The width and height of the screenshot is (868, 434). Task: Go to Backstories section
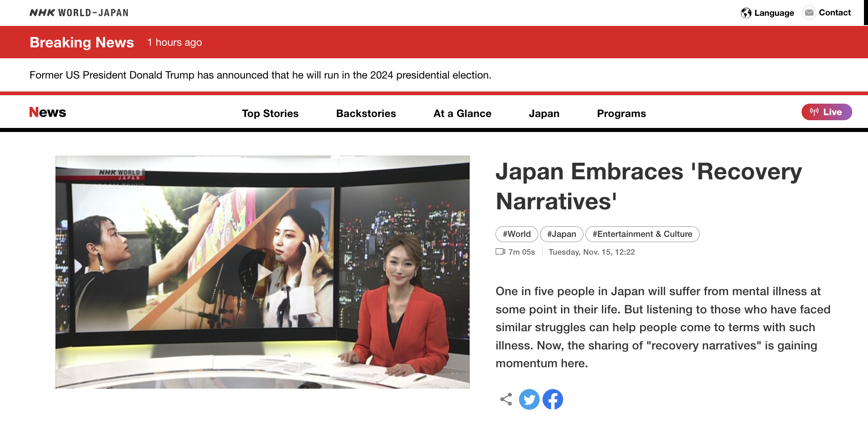pos(366,113)
